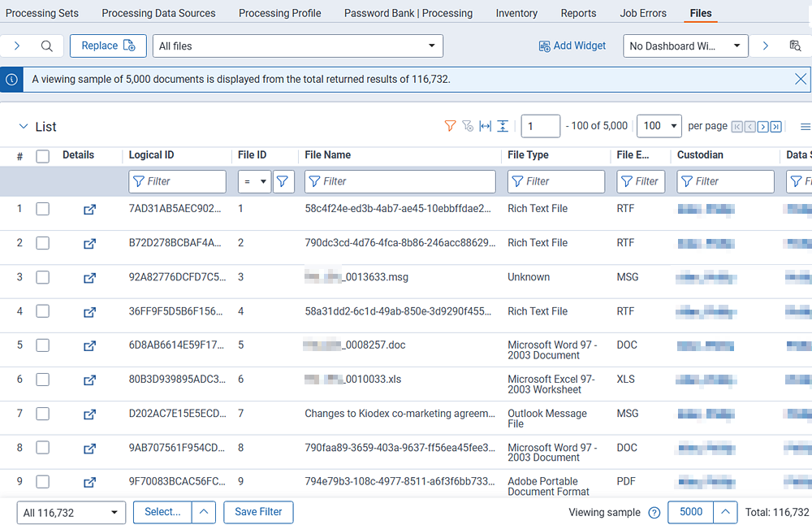The height and width of the screenshot is (525, 812).
Task: Click the auto-fit column widths icon
Action: tap(484, 126)
